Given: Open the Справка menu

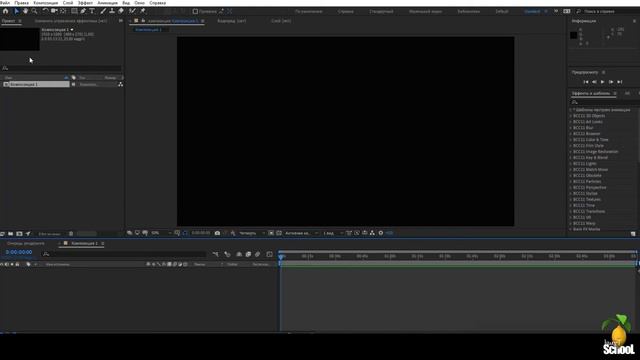Looking at the screenshot, I should (158, 3).
